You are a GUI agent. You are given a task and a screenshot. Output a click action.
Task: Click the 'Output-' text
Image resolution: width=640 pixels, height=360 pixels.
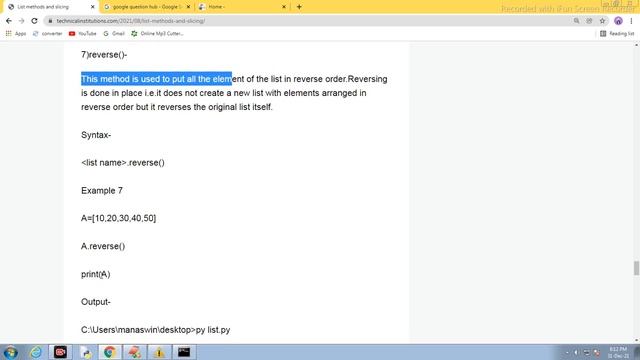click(x=96, y=302)
